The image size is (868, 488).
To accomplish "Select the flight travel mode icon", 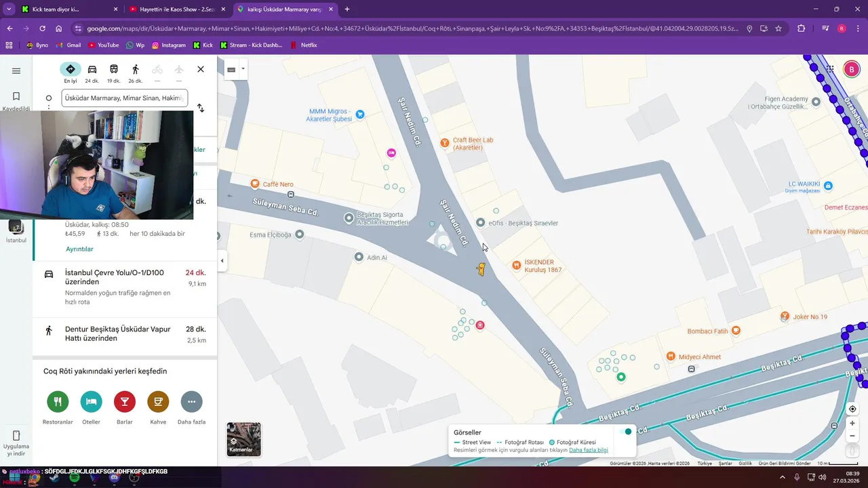I will (x=179, y=70).
